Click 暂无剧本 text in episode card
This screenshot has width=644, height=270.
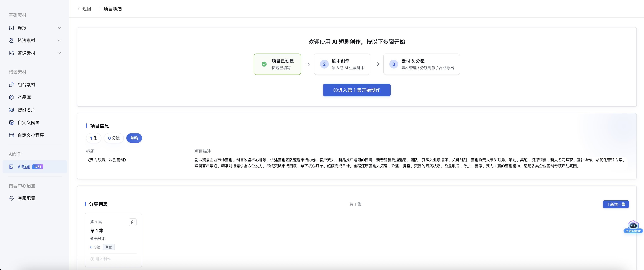(x=98, y=239)
